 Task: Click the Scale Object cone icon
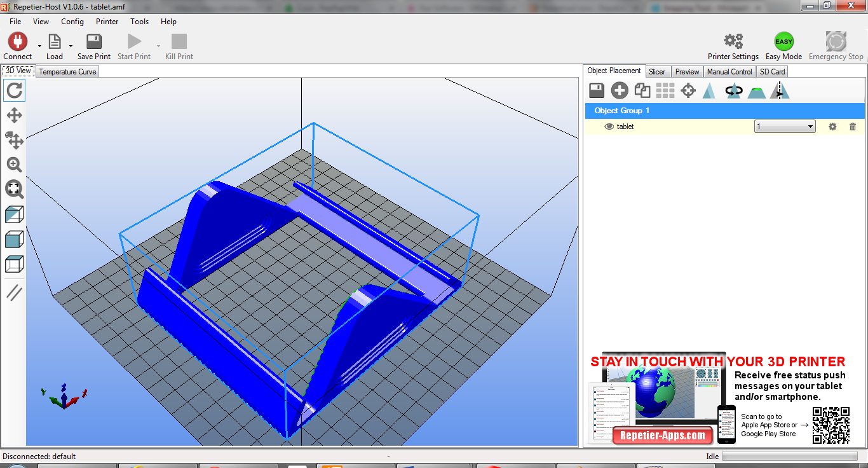709,91
